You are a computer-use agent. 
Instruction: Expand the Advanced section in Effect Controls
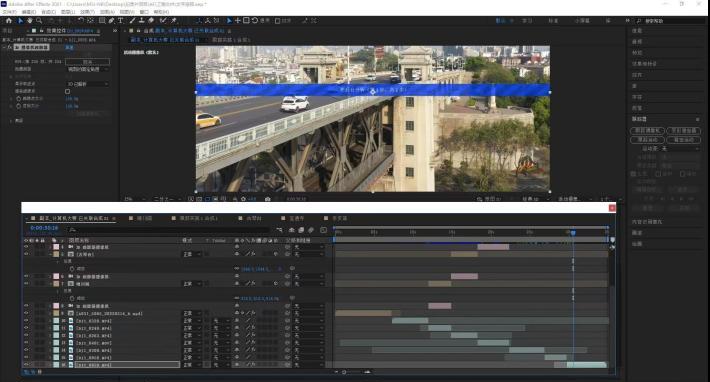[x=11, y=121]
